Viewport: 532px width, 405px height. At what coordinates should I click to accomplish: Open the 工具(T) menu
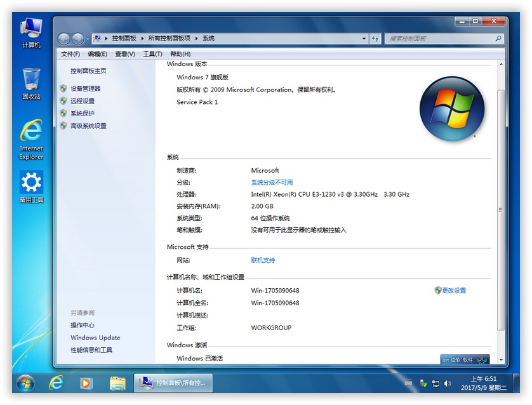152,54
